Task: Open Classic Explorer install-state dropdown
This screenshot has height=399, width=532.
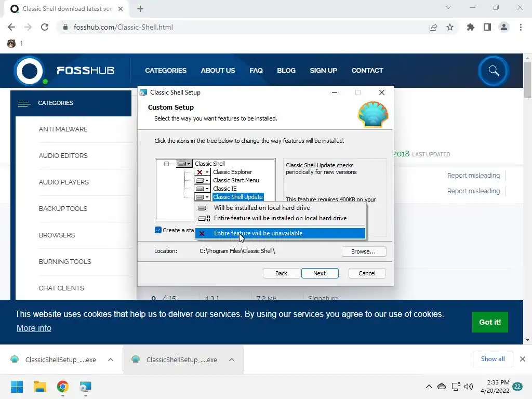Action: pyautogui.click(x=202, y=172)
